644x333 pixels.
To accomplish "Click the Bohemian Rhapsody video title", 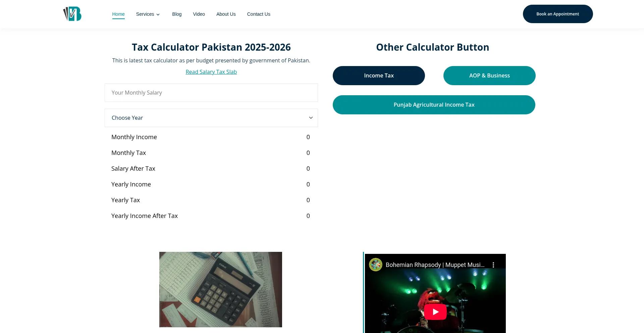I will click(x=435, y=265).
